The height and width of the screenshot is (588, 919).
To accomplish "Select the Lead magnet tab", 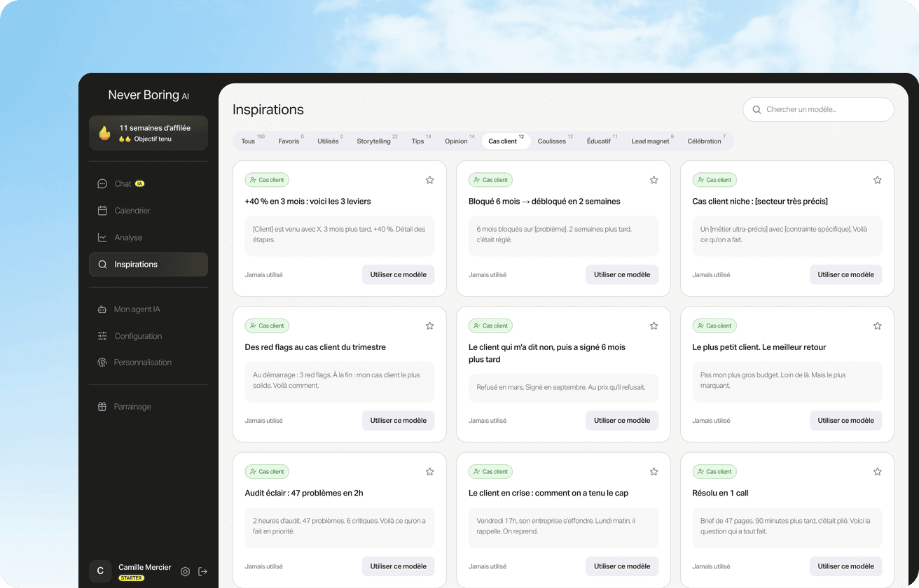I will (651, 141).
